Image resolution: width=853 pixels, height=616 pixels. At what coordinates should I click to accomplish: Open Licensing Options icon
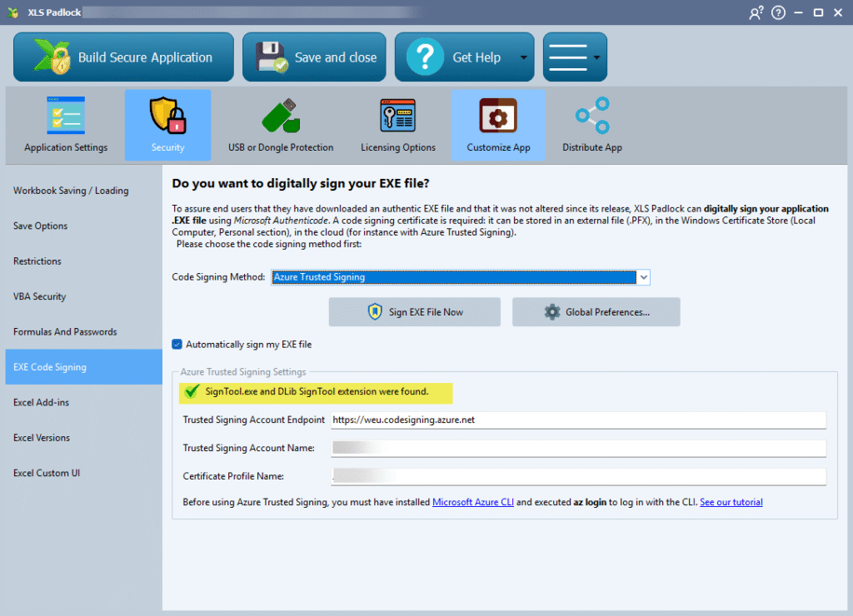[397, 117]
